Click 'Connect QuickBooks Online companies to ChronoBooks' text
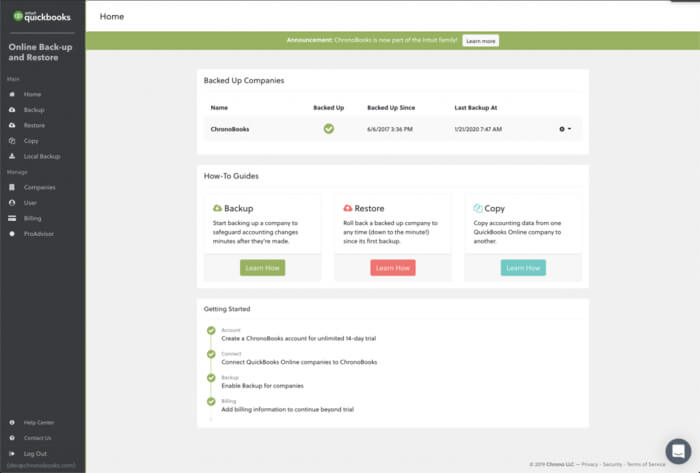Screen dimensions: 700x473 pos(299,362)
